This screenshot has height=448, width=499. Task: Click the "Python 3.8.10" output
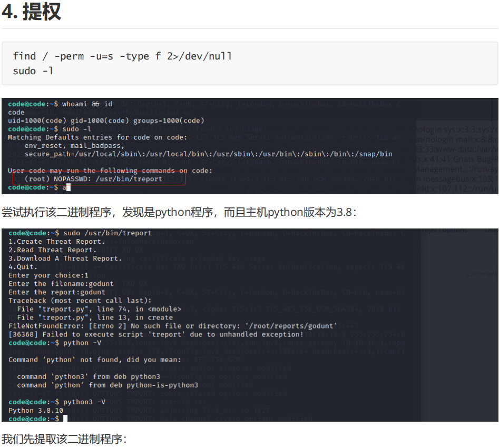36,410
